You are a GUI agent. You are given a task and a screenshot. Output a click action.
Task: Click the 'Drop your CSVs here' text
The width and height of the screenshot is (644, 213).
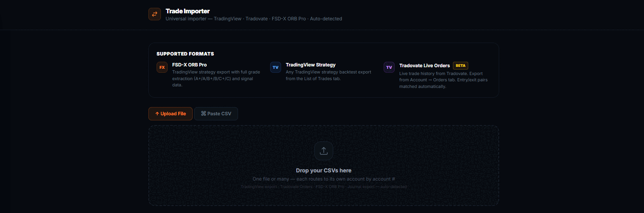324,170
